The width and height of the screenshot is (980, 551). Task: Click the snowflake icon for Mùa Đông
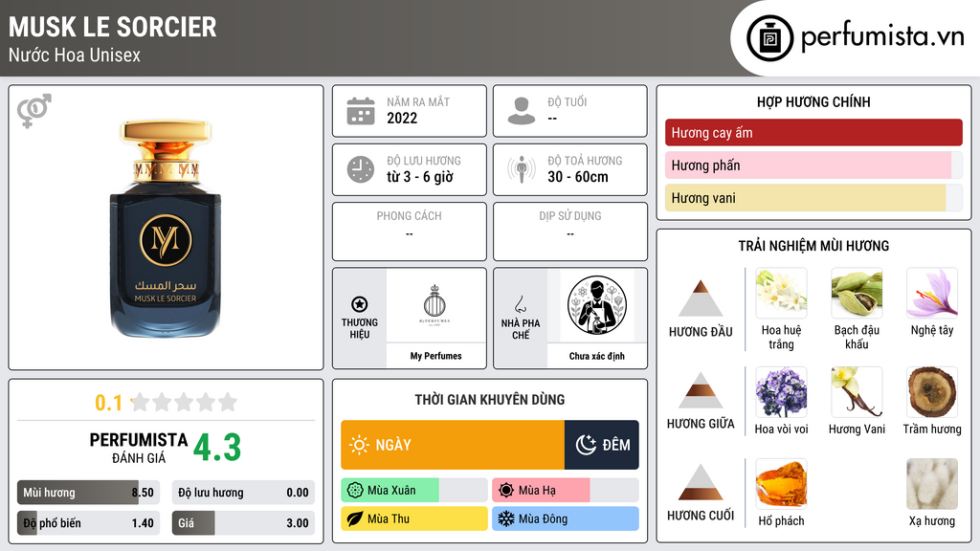(506, 518)
